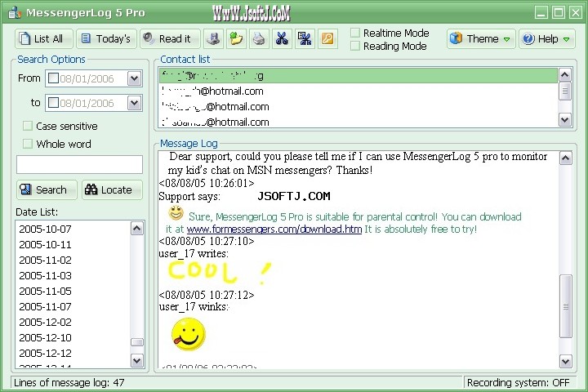Viewport: 588px width, 392px height.
Task: Click timestamp <08/08/05 10:27:12> in log
Action: click(207, 295)
